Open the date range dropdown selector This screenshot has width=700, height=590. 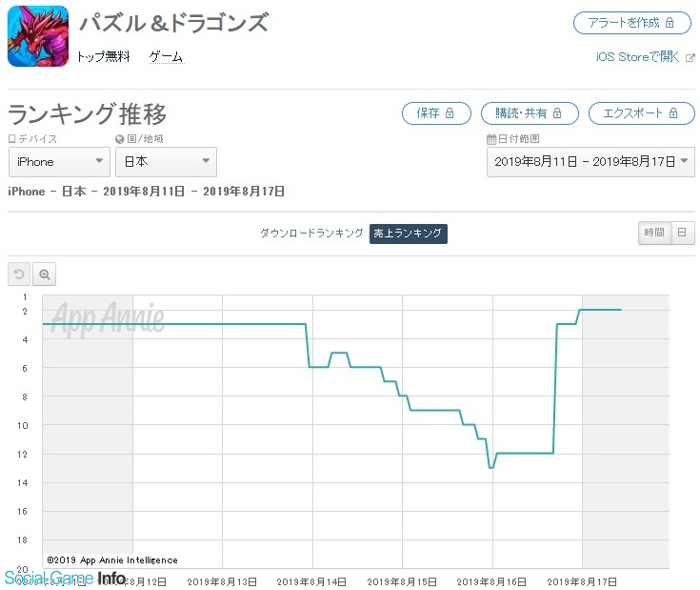coord(591,162)
